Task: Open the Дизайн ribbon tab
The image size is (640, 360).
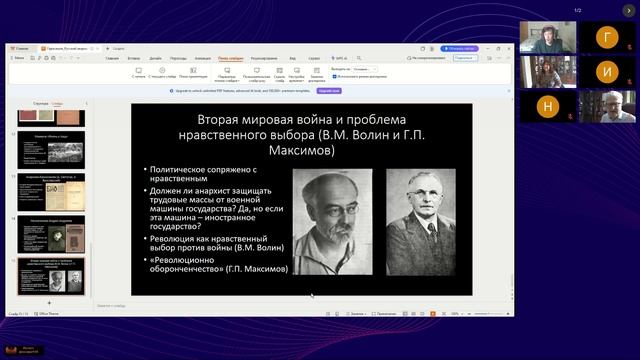Action: pos(155,58)
